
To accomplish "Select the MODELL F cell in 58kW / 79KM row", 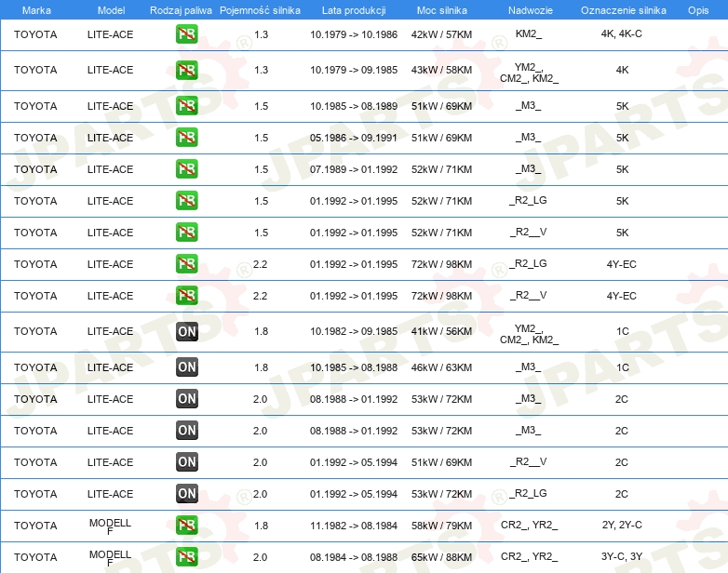I will 110,526.
